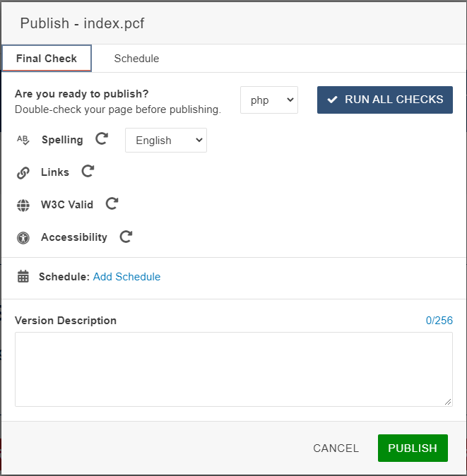Open the Add Schedule link
This screenshot has height=476, width=467.
click(x=126, y=277)
